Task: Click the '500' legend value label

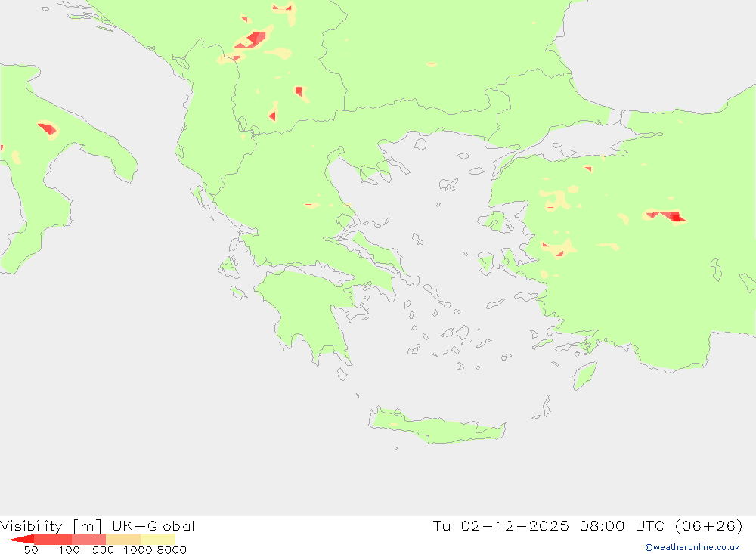Action: tap(103, 549)
